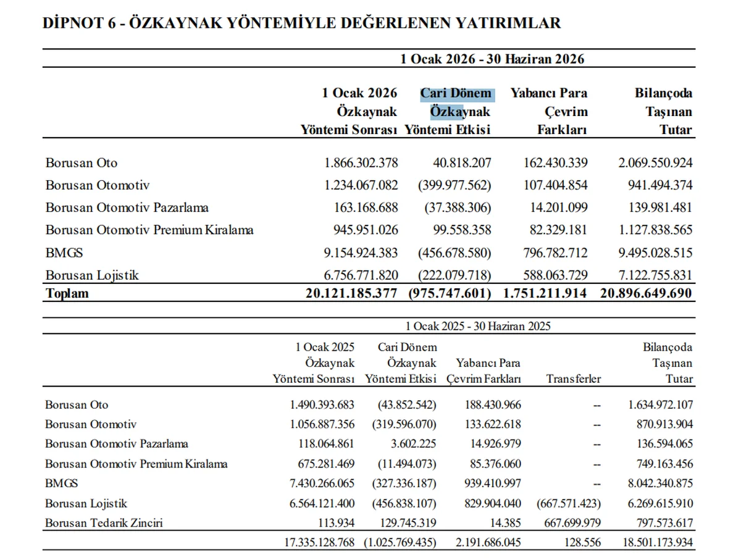Click value 6.756.771.820
The width and height of the screenshot is (741, 560).
point(361,275)
